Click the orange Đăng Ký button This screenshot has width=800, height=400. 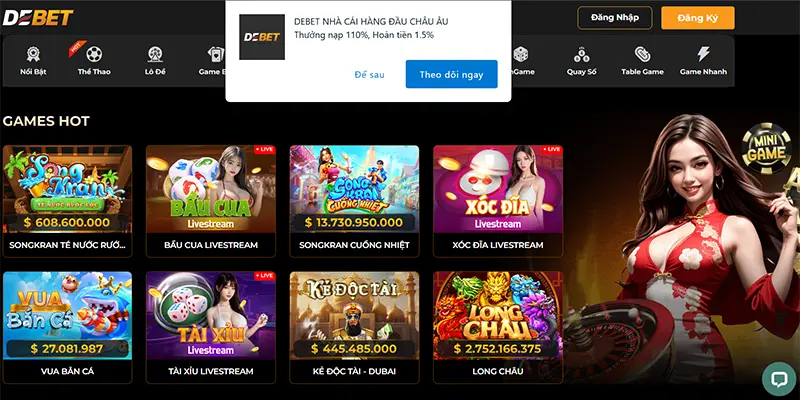[x=698, y=18]
